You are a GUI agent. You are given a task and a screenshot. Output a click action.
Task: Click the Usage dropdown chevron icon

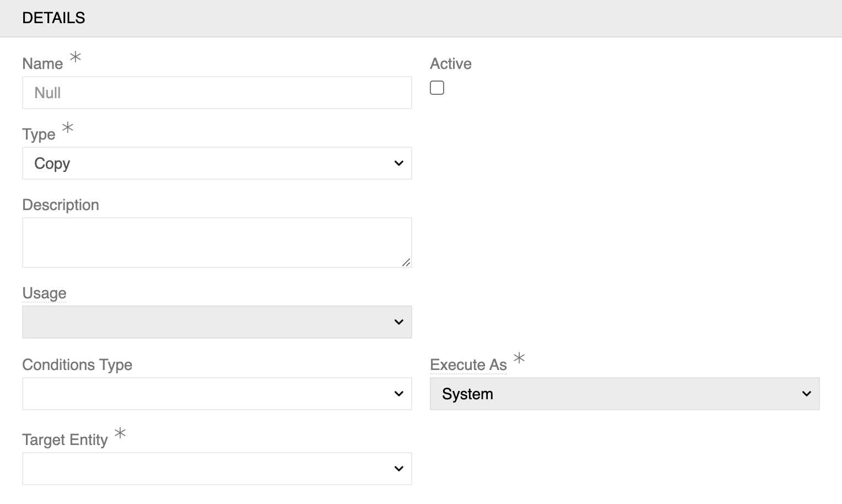click(x=399, y=322)
